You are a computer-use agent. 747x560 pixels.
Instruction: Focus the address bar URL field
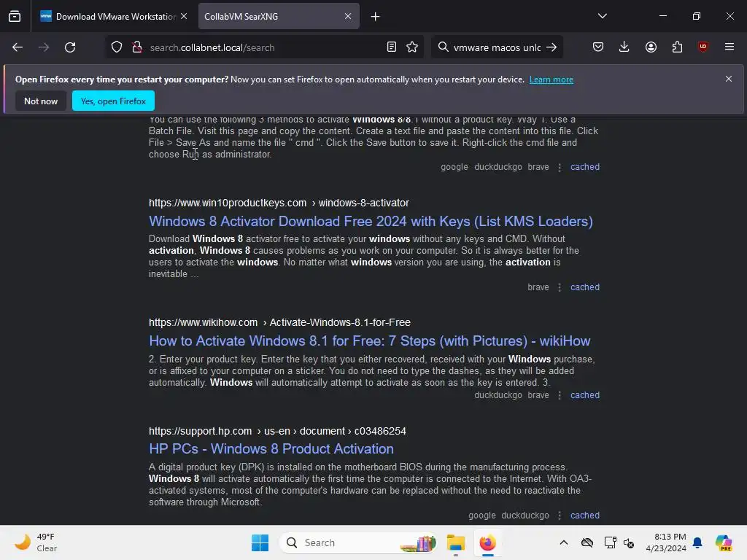pos(264,47)
